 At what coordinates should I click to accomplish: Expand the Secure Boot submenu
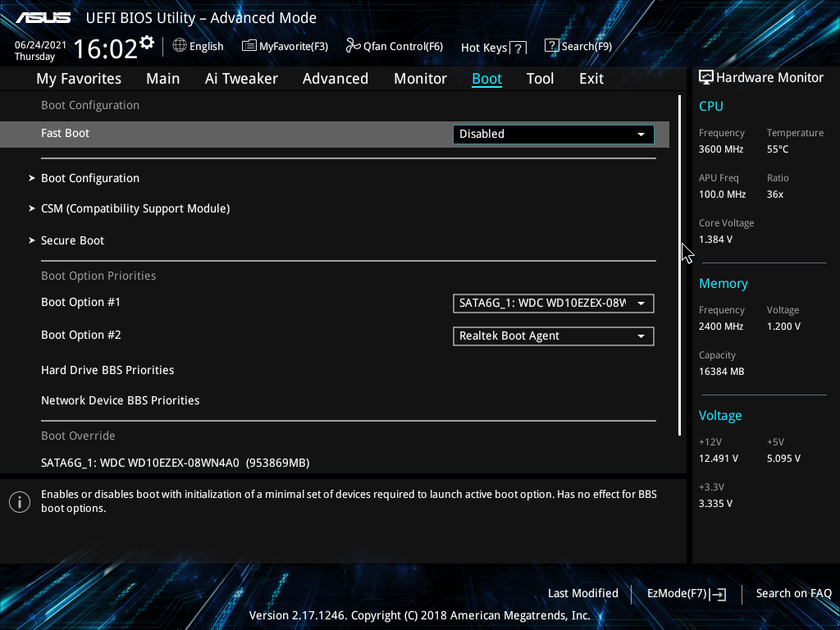pyautogui.click(x=72, y=240)
